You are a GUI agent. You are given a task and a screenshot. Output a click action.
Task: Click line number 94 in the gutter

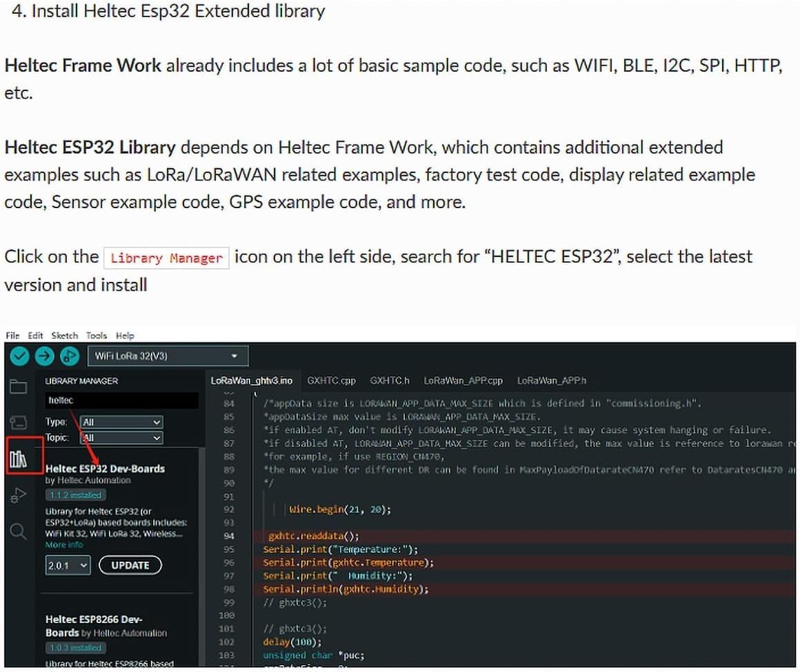(x=228, y=536)
